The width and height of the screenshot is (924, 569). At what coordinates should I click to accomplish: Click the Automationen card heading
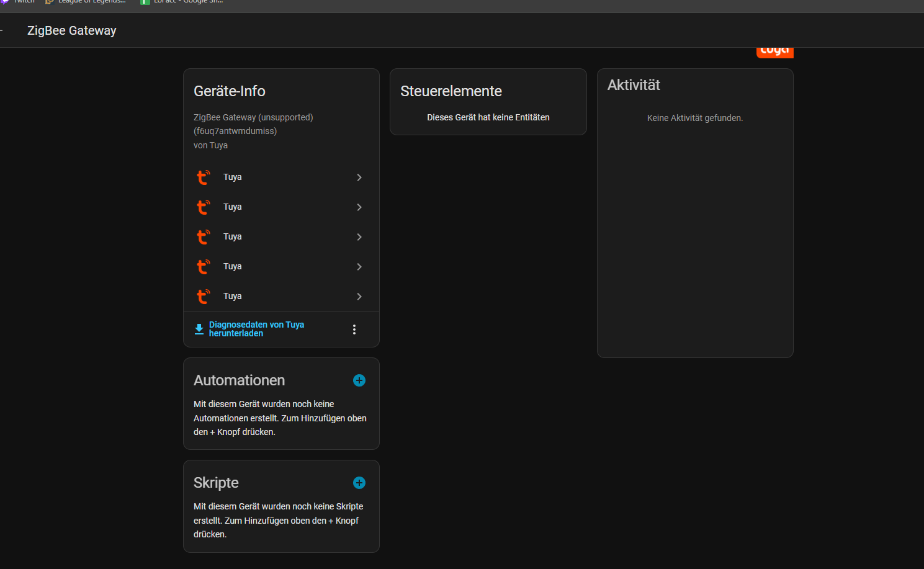tap(240, 380)
